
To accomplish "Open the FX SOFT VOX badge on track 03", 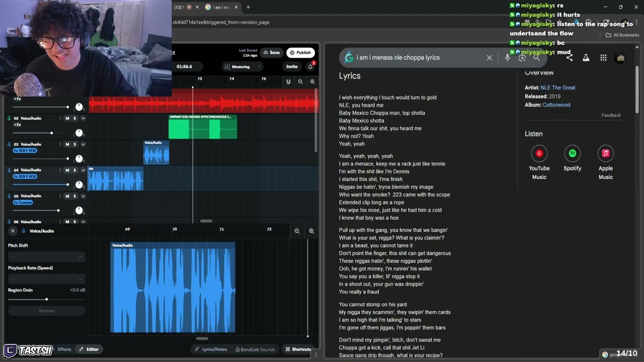I will point(25,151).
